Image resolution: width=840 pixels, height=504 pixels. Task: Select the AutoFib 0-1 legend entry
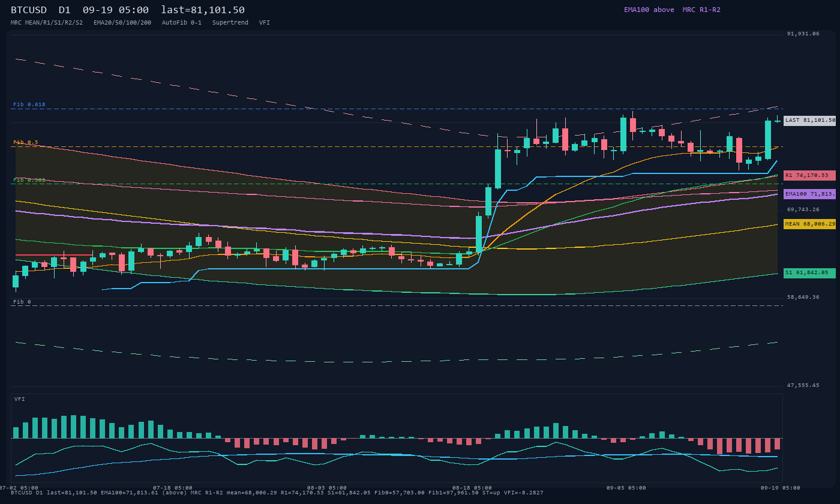coord(182,23)
